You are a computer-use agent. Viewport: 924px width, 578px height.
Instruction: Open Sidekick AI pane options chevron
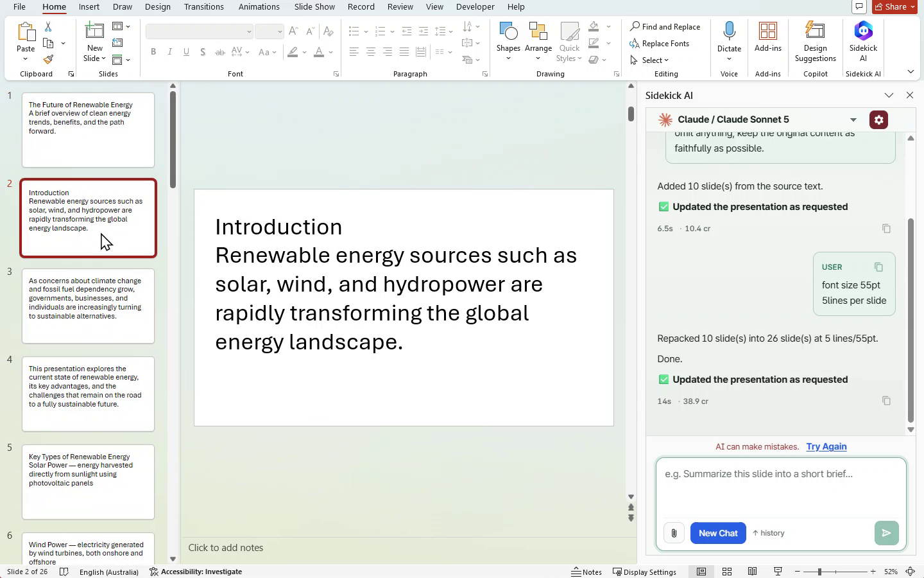pyautogui.click(x=889, y=95)
